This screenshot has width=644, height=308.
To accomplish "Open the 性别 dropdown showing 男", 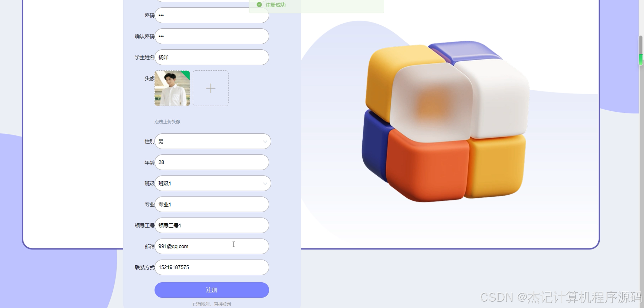I will 213,141.
